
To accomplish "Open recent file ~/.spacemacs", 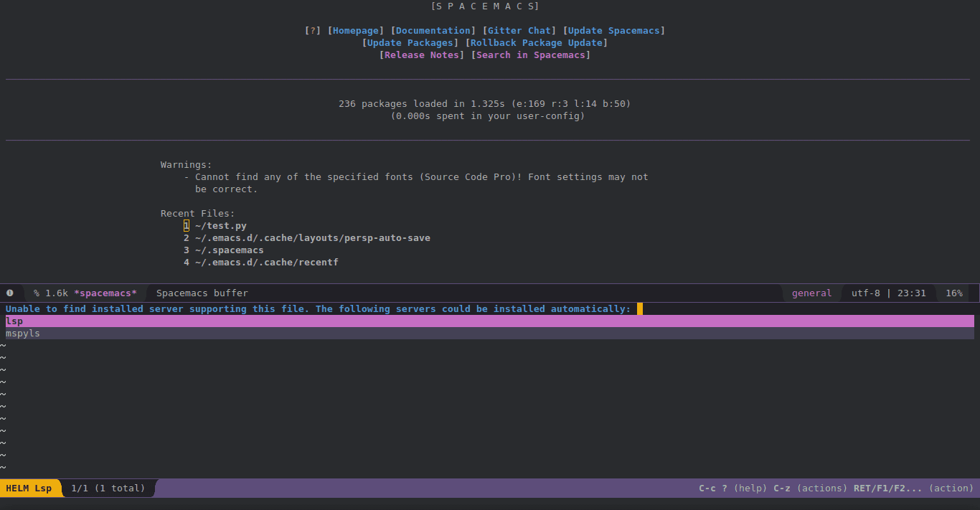I will [230, 250].
